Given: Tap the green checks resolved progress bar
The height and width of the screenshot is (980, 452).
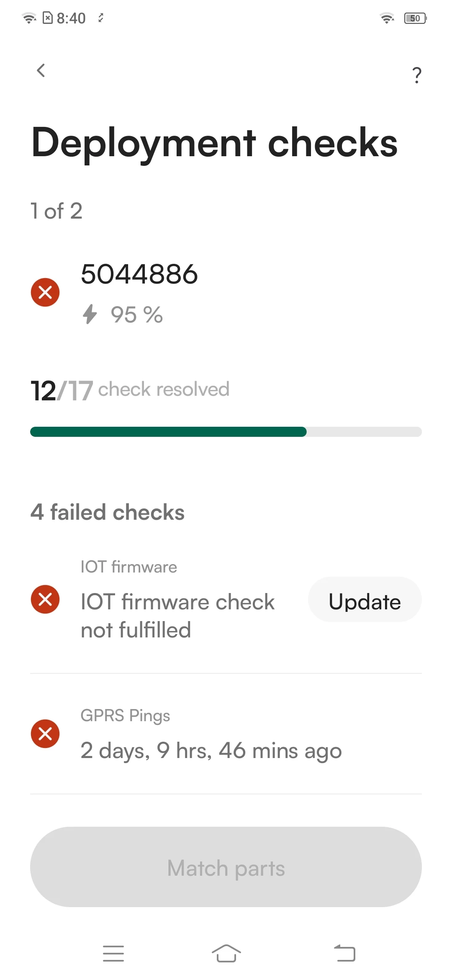Looking at the screenshot, I should [226, 432].
